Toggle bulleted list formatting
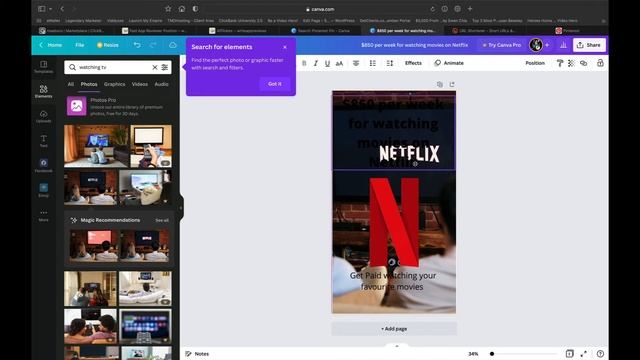Screen dimensions: 640x360 coord(372,63)
